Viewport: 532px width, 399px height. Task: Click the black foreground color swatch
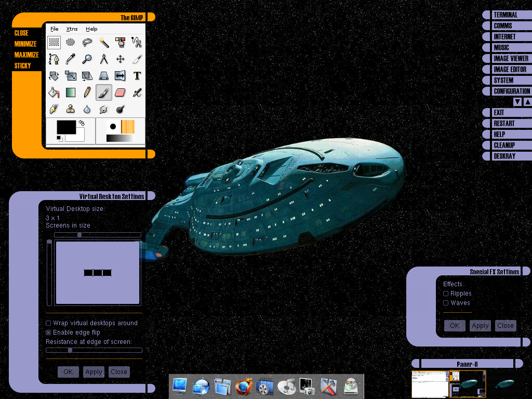coord(66,127)
